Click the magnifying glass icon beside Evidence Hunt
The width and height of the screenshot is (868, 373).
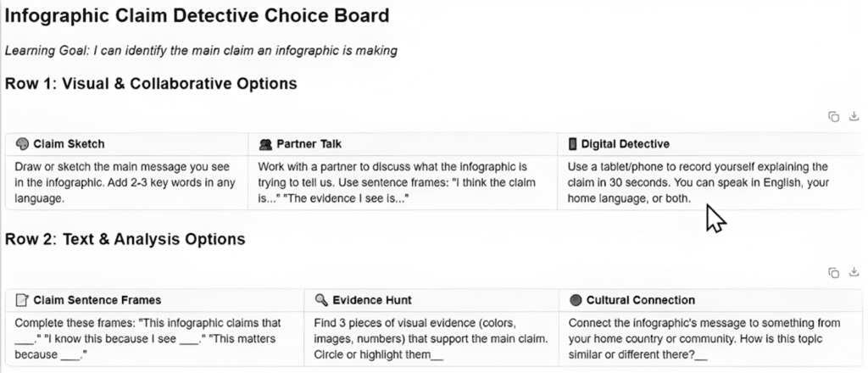tap(321, 300)
